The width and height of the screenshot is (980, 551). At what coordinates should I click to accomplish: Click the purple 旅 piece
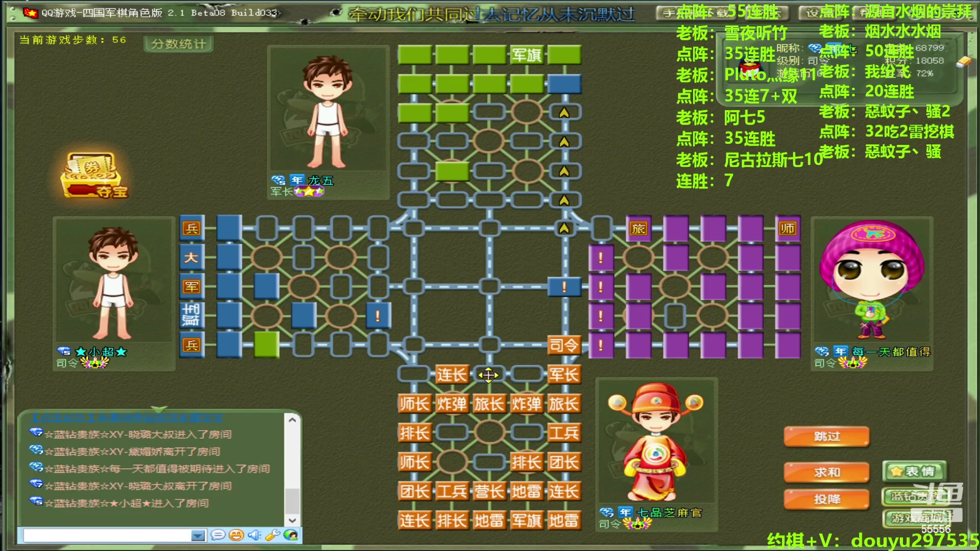point(639,229)
